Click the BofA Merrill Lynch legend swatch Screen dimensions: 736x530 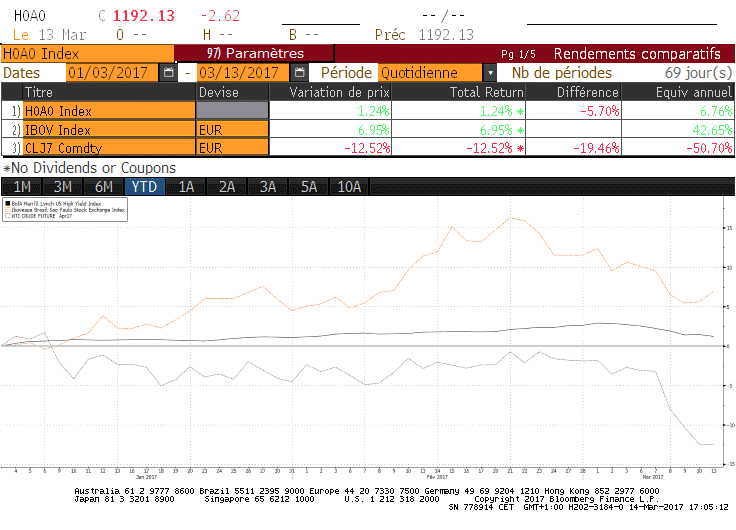click(8, 204)
